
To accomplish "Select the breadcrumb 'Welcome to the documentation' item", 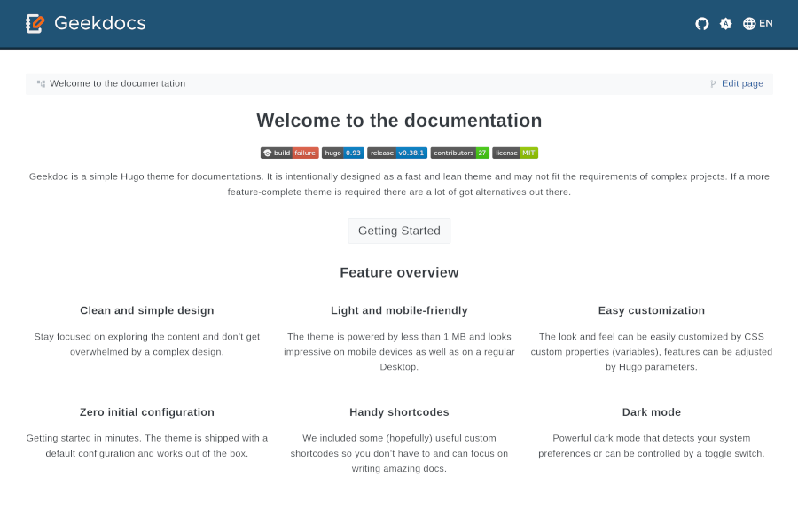I will 117,84.
